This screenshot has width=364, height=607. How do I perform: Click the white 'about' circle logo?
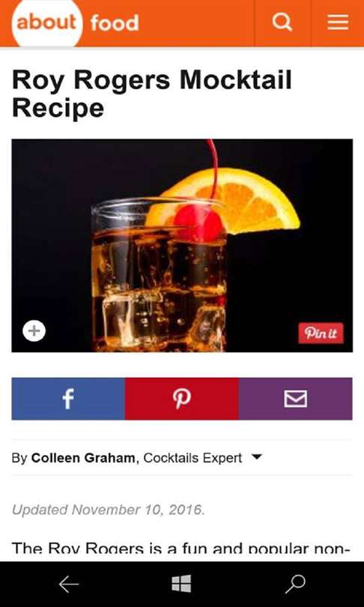click(46, 22)
